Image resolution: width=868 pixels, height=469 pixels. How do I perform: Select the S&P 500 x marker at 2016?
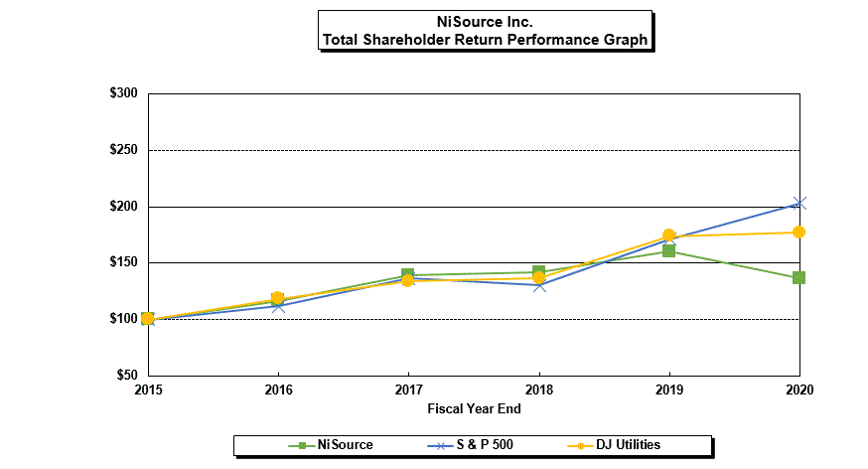click(277, 306)
